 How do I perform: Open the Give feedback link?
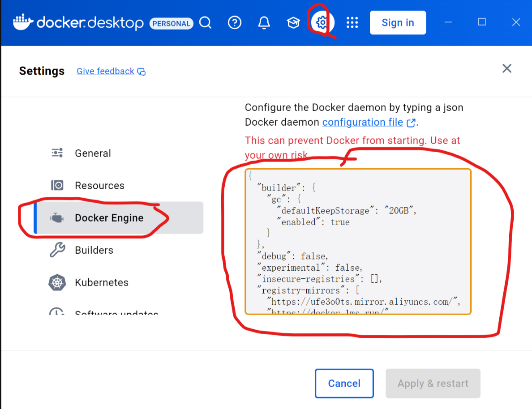105,71
